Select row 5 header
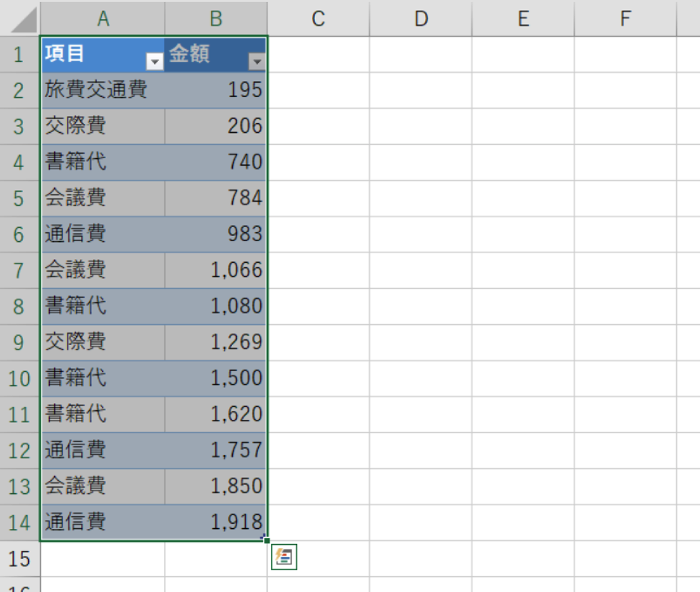The image size is (700, 592). 19,199
